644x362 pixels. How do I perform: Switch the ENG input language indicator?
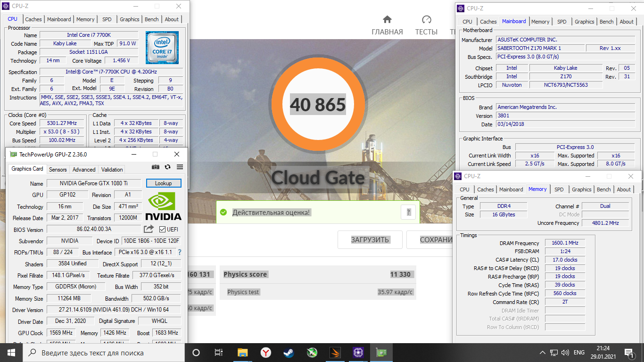click(x=579, y=353)
